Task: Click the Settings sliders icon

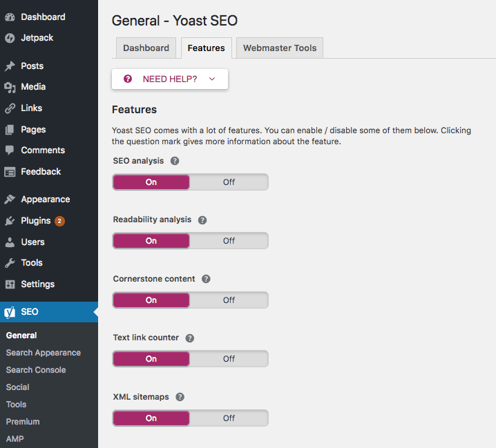Action: [10, 284]
